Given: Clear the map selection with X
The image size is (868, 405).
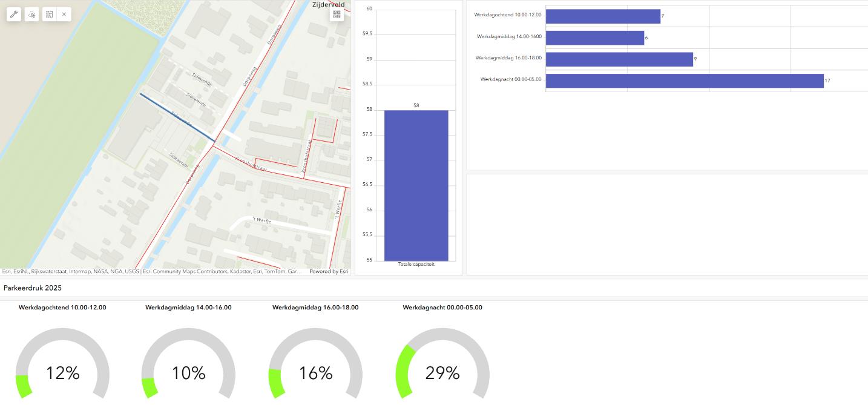Looking at the screenshot, I should (64, 14).
